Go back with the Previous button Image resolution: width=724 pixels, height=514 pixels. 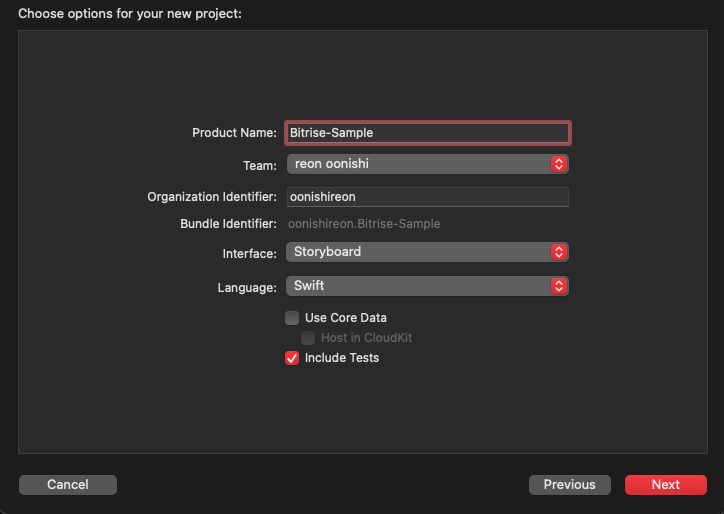coord(569,484)
